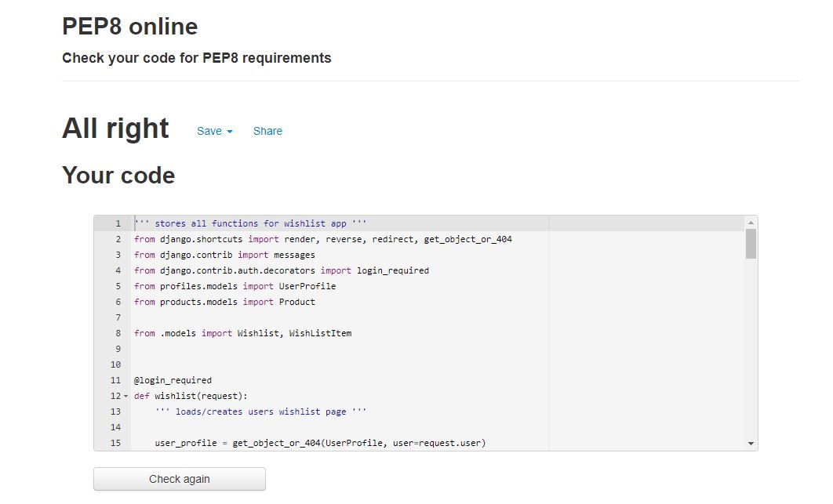This screenshot has width=833, height=504.
Task: Click the Share link
Action: [267, 131]
